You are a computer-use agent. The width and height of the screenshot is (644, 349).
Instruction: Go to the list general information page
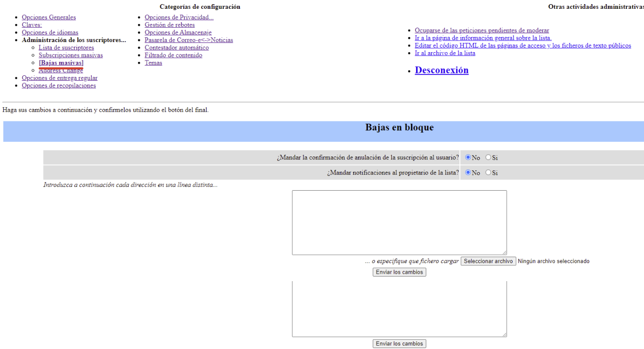(483, 38)
